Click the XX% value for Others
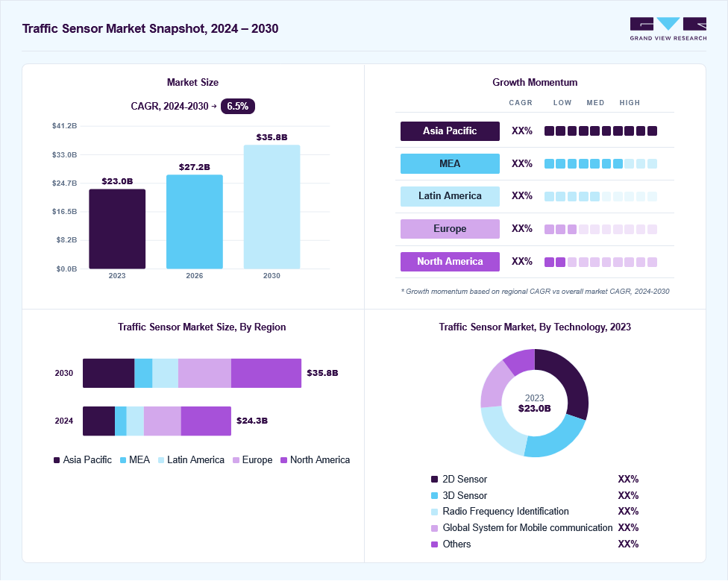Image resolution: width=728 pixels, height=581 pixels. tap(628, 544)
